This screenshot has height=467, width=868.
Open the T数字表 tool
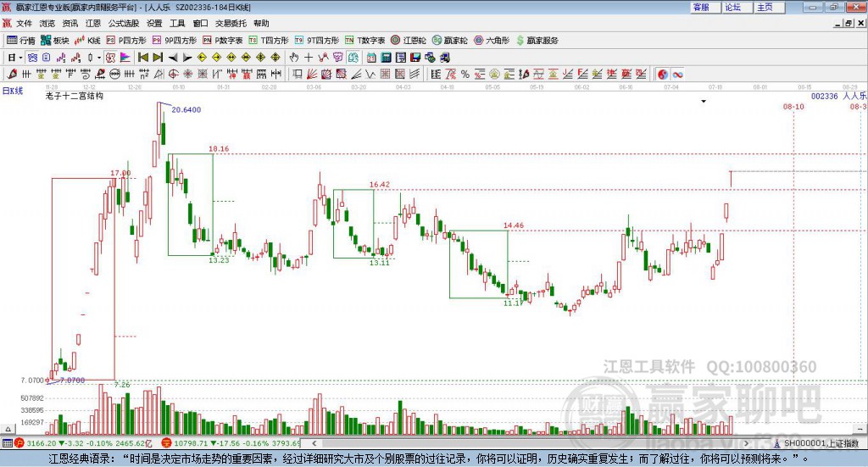coord(364,41)
